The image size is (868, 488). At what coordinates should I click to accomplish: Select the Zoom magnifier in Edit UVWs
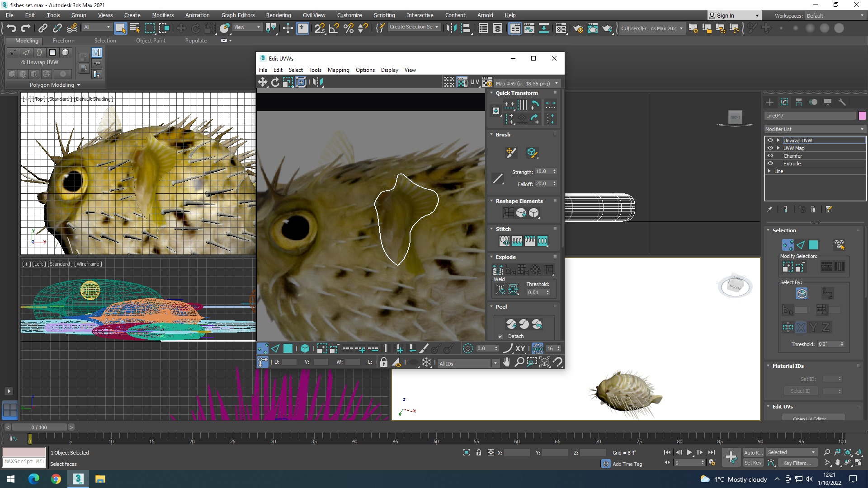pyautogui.click(x=519, y=362)
